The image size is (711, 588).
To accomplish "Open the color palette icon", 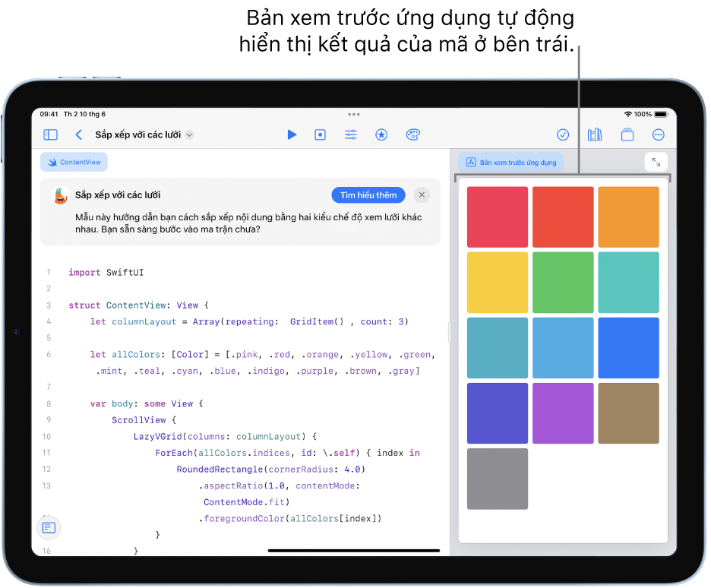I will (x=413, y=134).
